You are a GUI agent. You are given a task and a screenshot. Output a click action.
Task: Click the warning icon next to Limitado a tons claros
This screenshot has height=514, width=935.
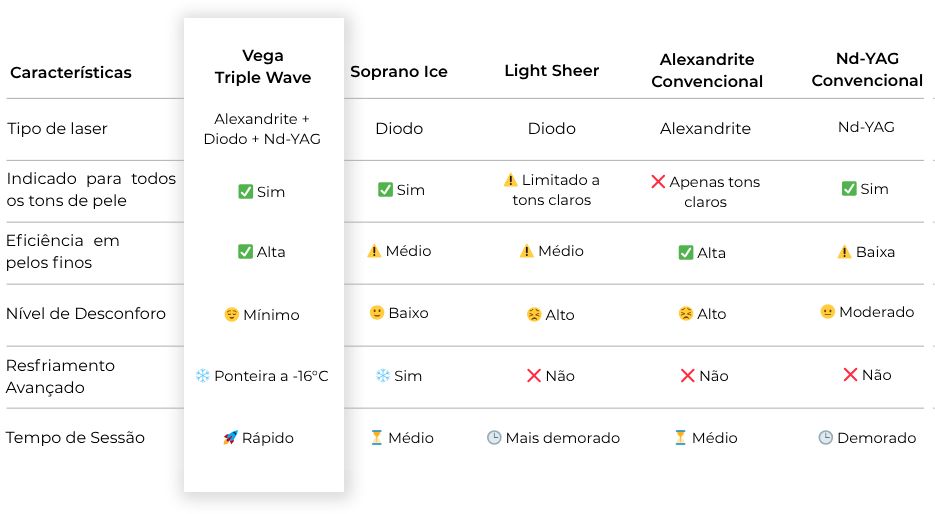510,180
